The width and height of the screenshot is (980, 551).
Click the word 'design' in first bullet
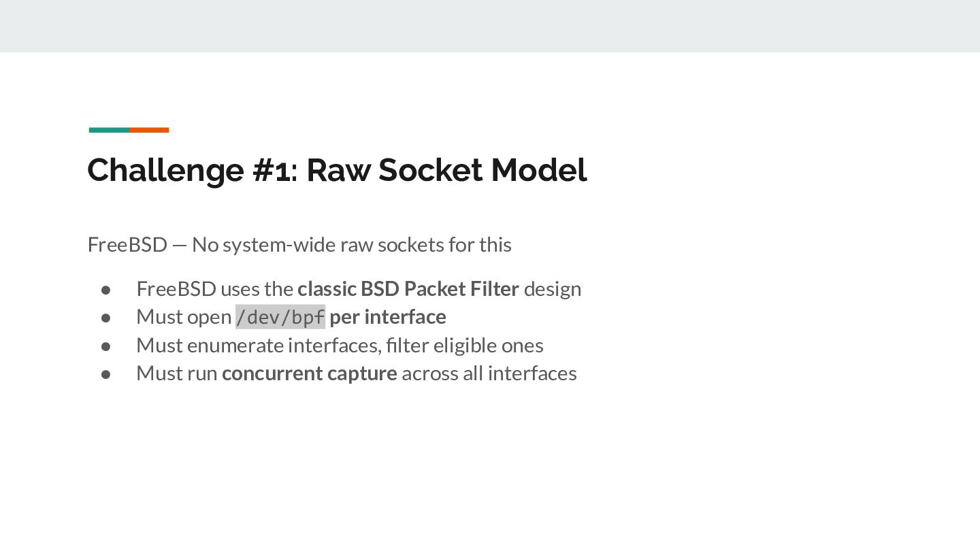(553, 288)
